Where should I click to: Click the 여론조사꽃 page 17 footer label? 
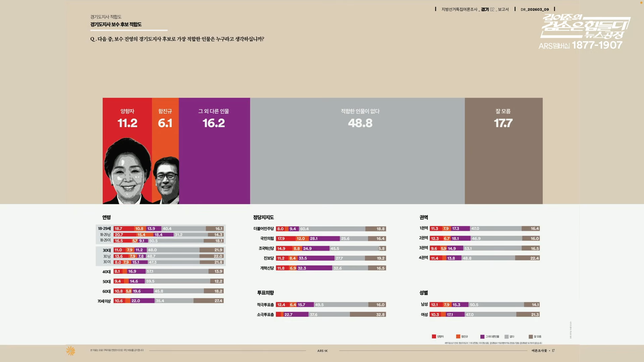[543, 351]
